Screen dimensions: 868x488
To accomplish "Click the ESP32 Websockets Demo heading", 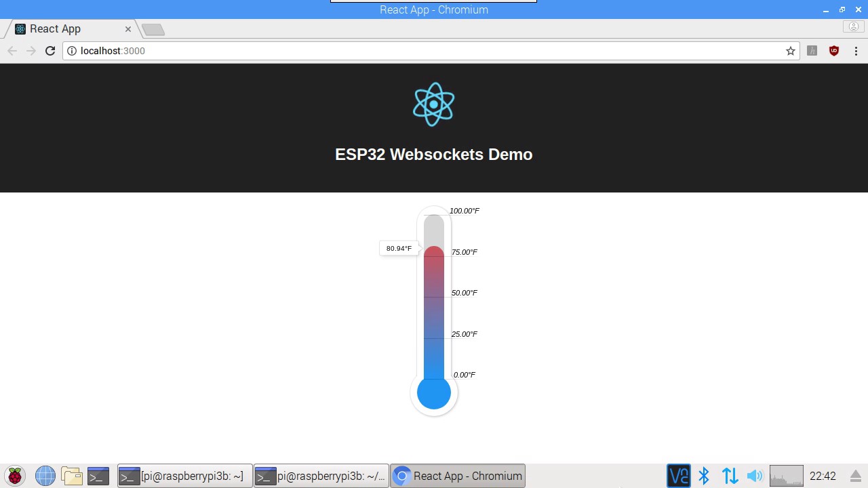I will tap(434, 155).
